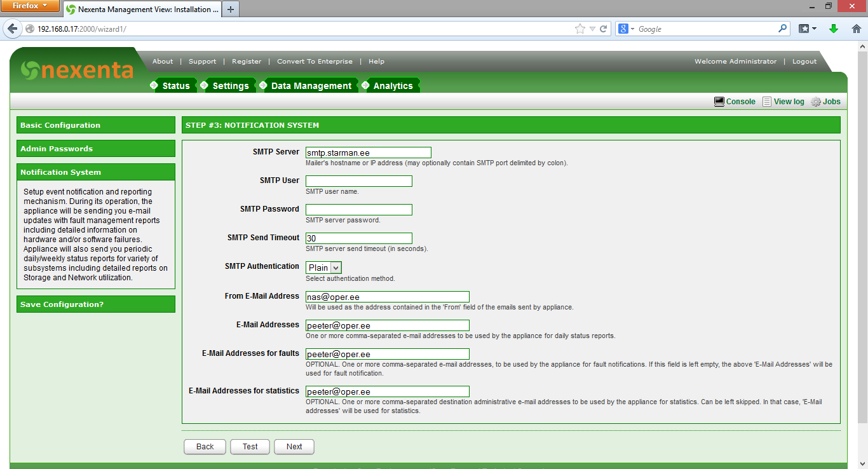Focus the From E-Mail Address field
The image size is (868, 469).
[388, 297]
